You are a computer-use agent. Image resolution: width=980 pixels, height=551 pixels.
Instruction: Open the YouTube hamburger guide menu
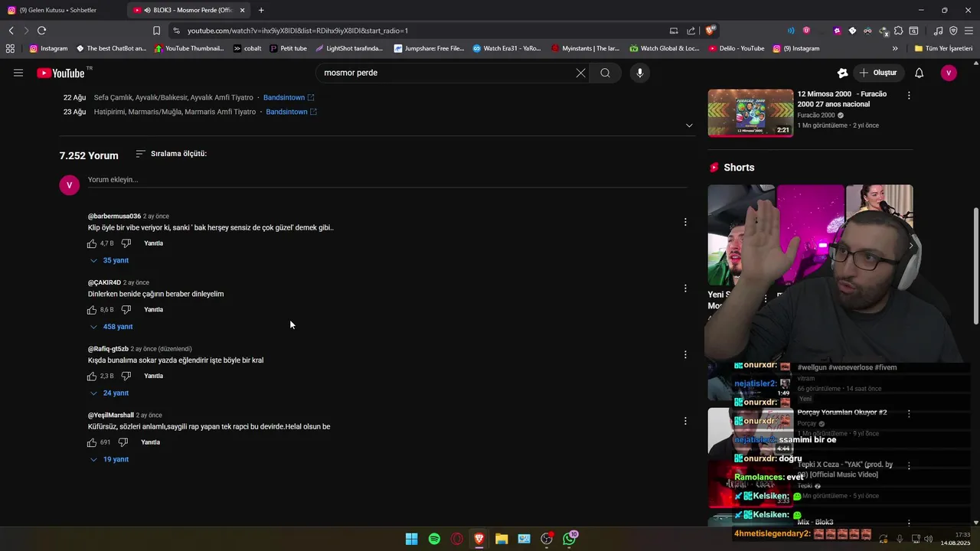click(18, 73)
